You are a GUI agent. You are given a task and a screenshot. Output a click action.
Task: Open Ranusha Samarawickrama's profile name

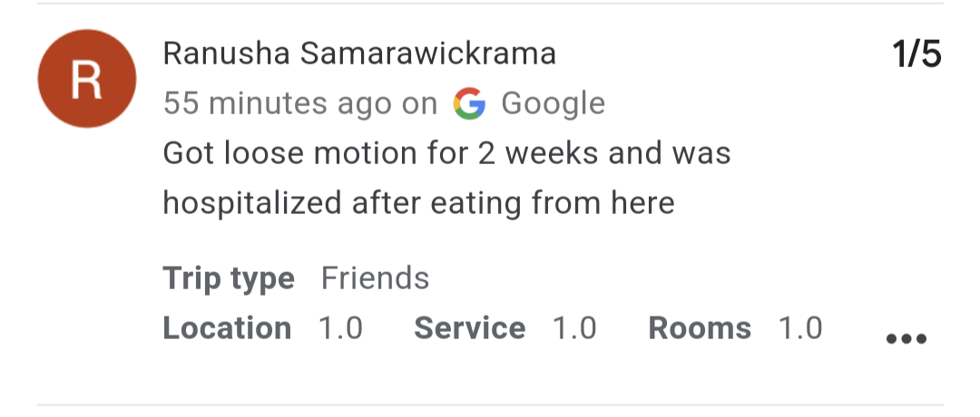[x=359, y=53]
